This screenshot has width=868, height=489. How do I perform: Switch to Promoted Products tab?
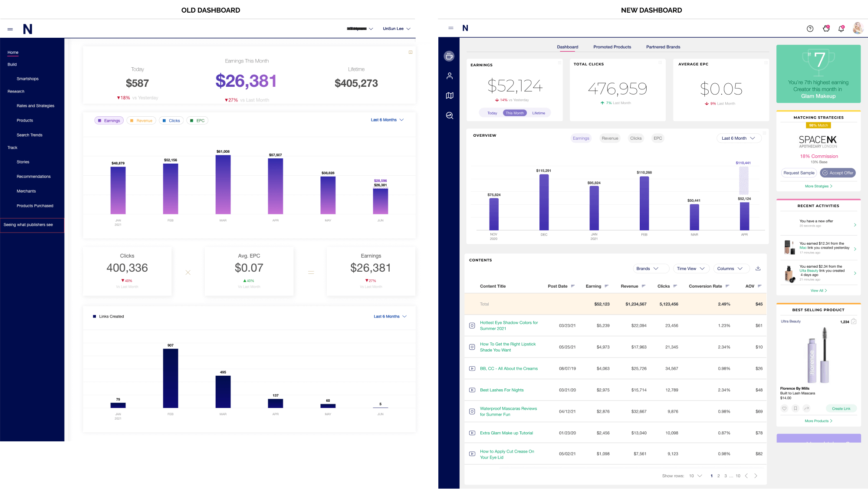(612, 47)
